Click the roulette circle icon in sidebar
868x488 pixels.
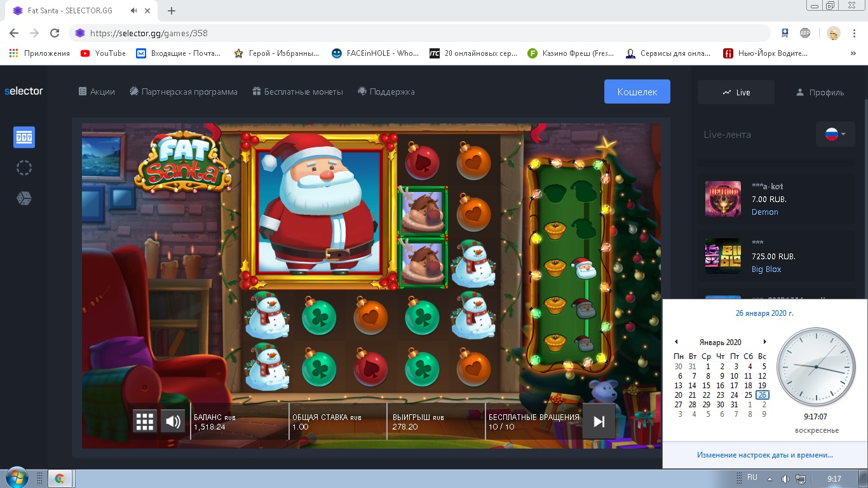click(x=24, y=168)
